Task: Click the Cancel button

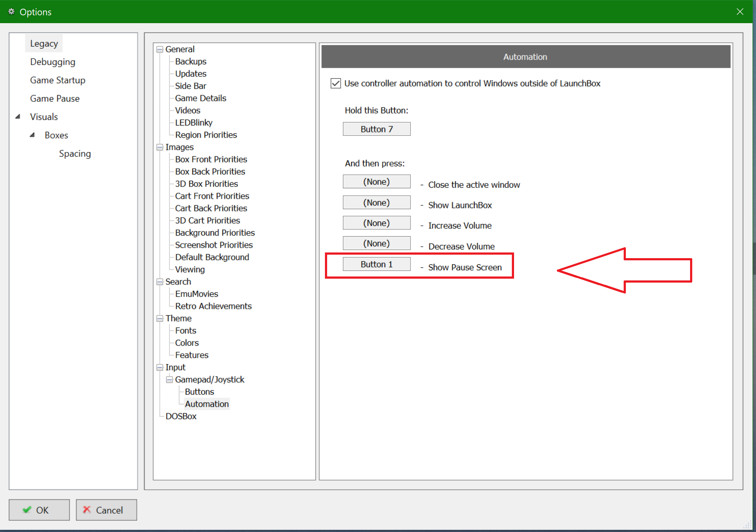Action: 107,510
